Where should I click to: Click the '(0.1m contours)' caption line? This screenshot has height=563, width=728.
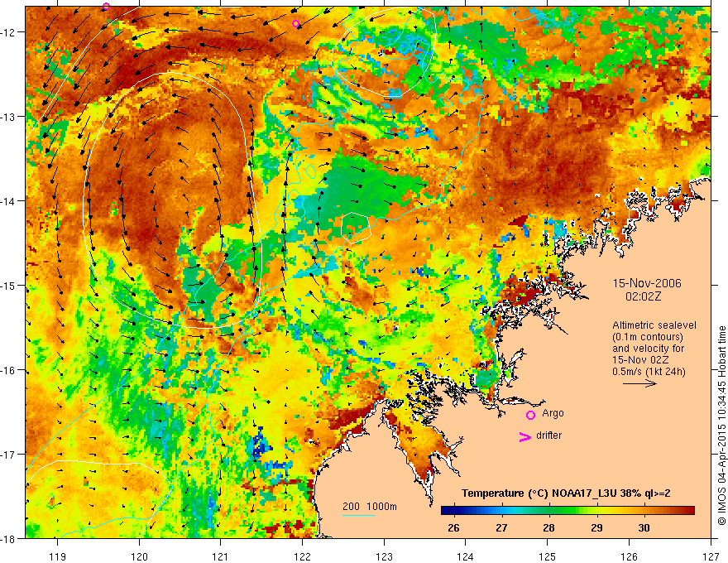(648, 337)
